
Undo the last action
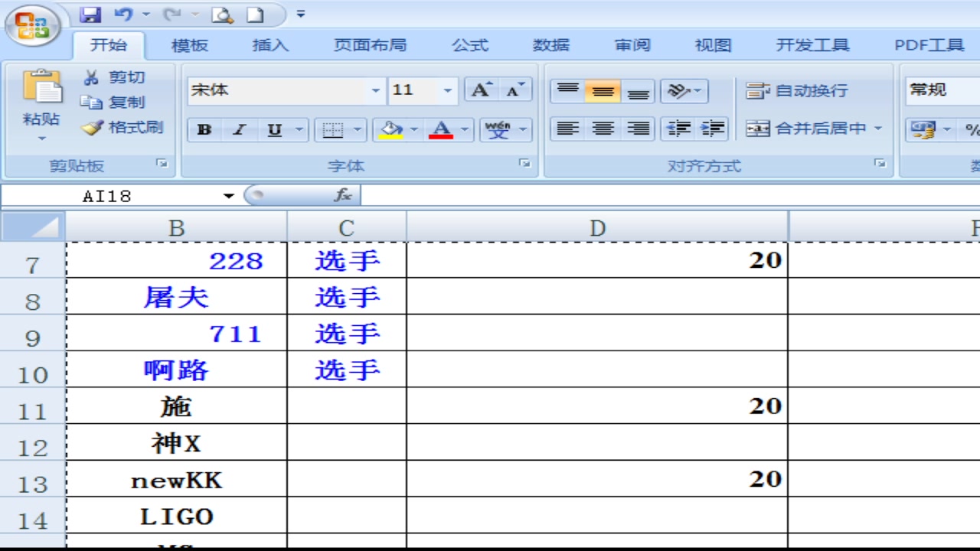[123, 15]
